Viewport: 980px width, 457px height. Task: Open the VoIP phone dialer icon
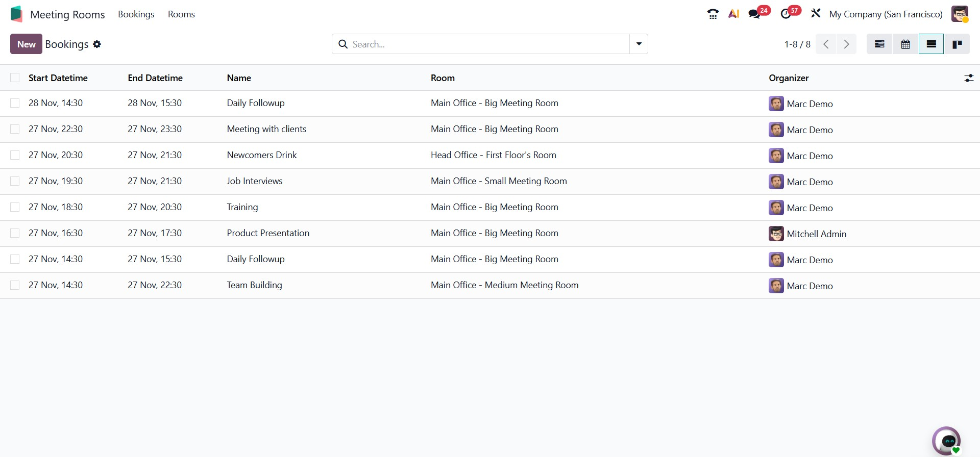click(x=713, y=14)
